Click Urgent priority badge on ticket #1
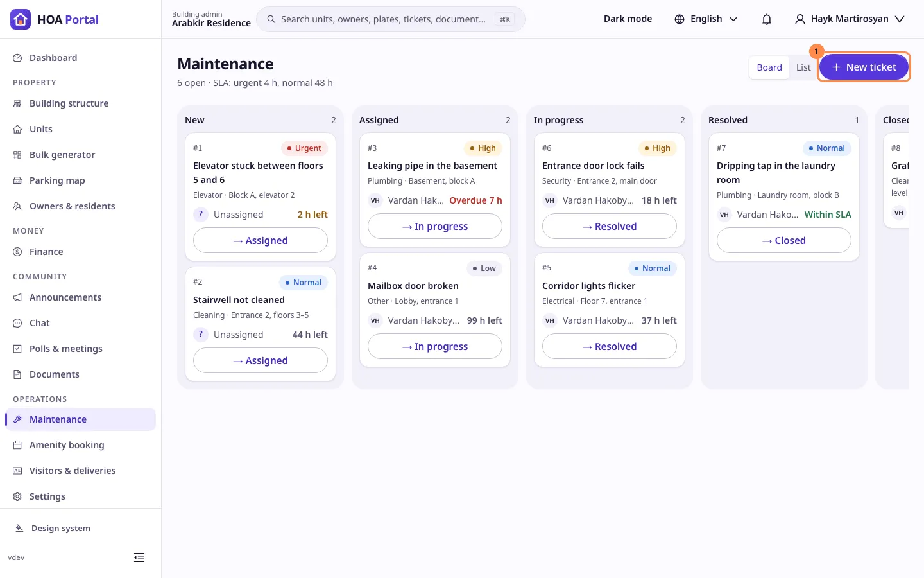Image resolution: width=924 pixels, height=578 pixels. pyautogui.click(x=304, y=148)
